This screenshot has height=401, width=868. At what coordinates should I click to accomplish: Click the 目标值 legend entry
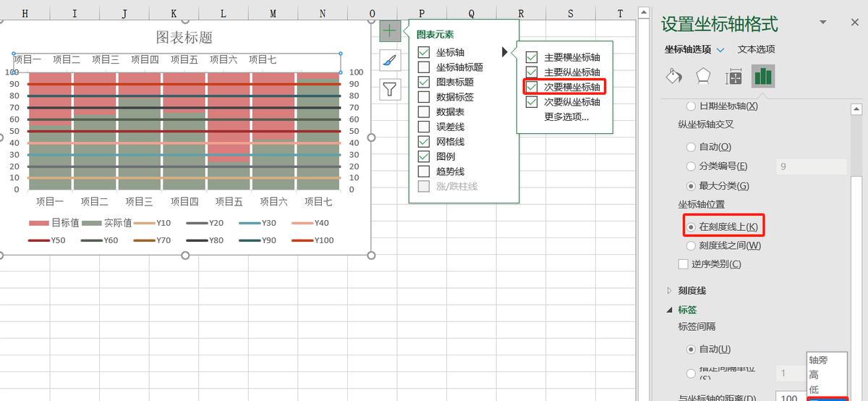pyautogui.click(x=54, y=222)
